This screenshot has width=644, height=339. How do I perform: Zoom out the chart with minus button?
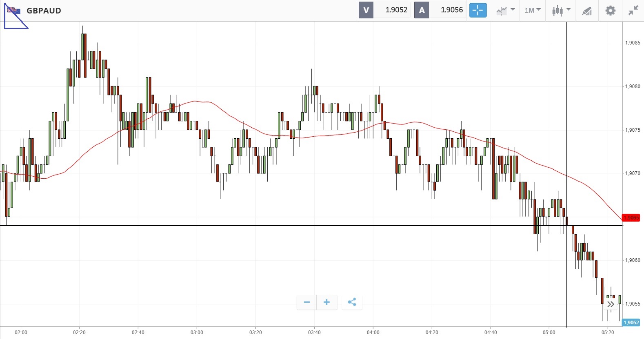(307, 302)
